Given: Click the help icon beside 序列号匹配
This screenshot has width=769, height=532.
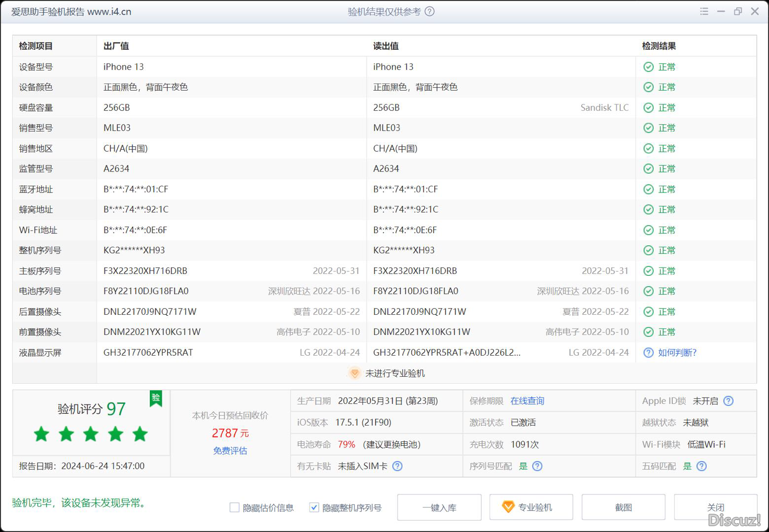Looking at the screenshot, I should [x=537, y=466].
